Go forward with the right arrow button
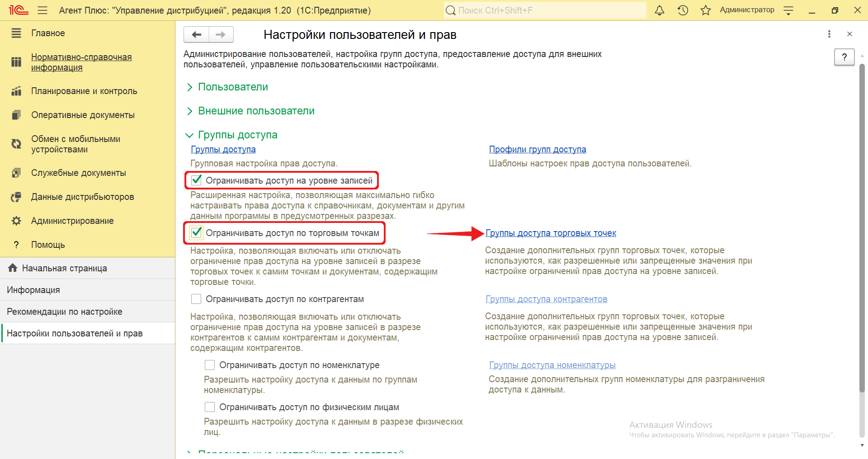The width and height of the screenshot is (868, 459). coord(221,34)
